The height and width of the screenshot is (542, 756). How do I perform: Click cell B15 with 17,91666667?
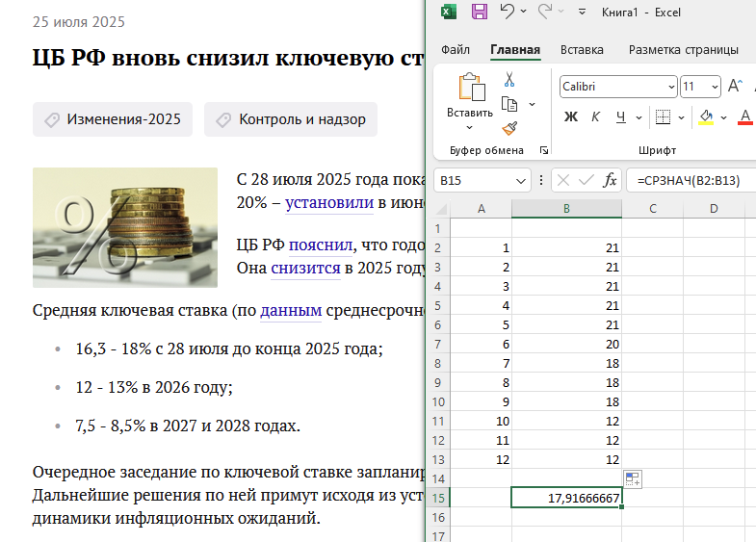point(566,498)
